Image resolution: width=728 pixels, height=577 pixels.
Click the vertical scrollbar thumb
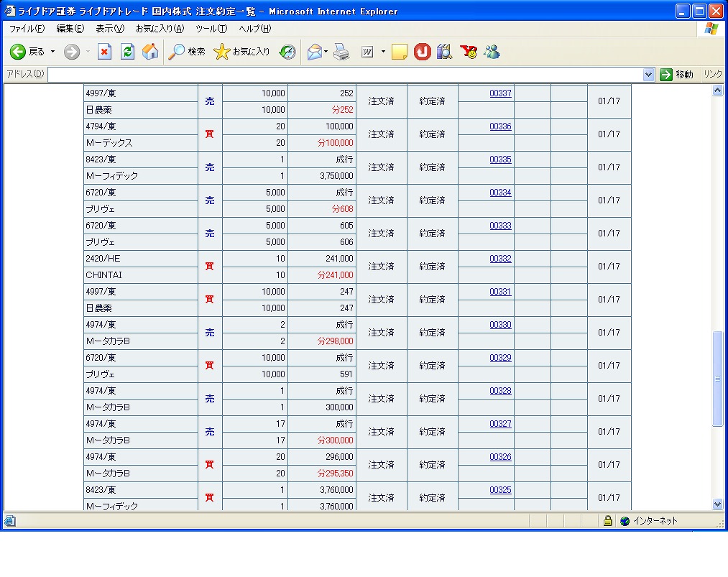coord(717,379)
